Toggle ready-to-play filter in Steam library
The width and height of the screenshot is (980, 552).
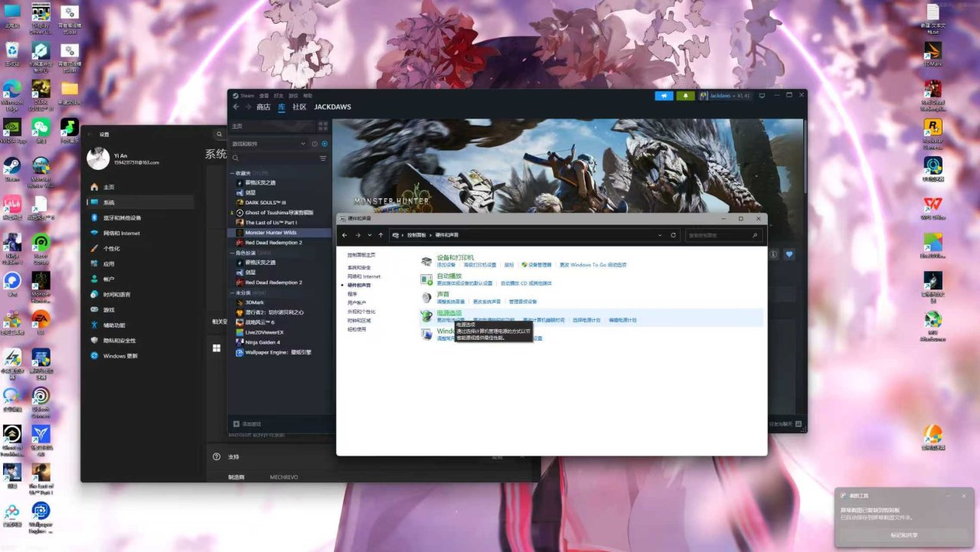(325, 144)
